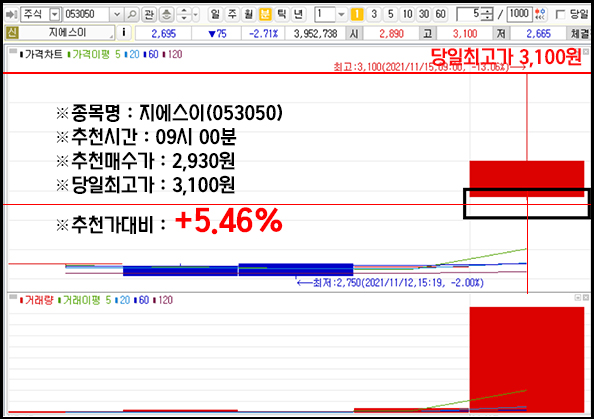Click the stock search magnifier icon
Image resolution: width=594 pixels, height=419 pixels.
(x=131, y=15)
